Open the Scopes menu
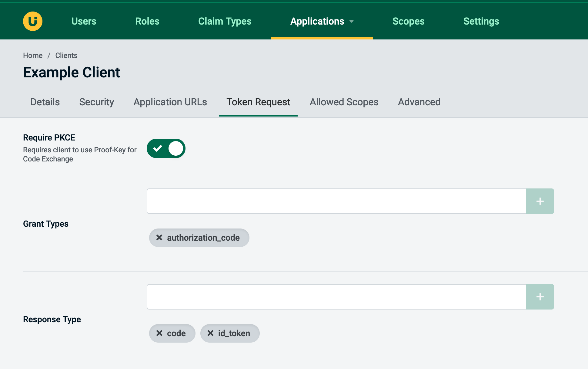 (x=409, y=21)
